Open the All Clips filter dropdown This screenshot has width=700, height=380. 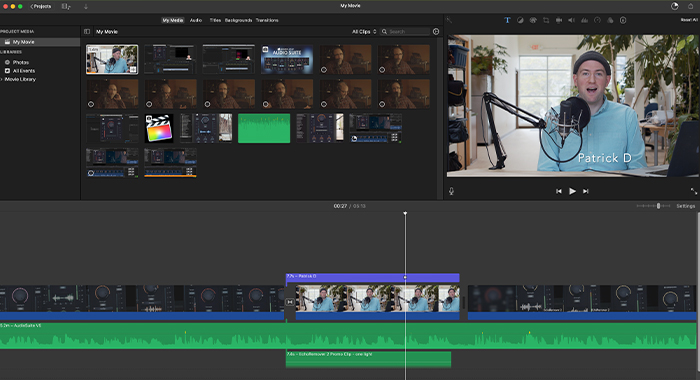coord(364,32)
